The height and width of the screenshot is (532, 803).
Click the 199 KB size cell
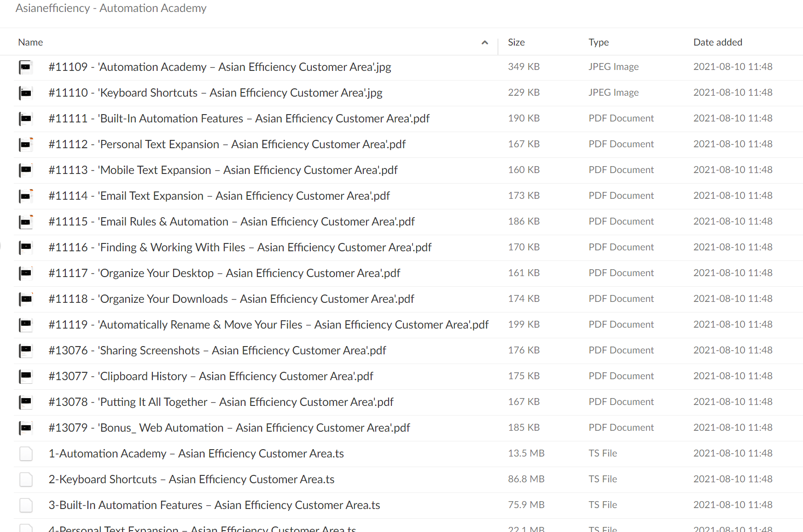click(x=524, y=324)
